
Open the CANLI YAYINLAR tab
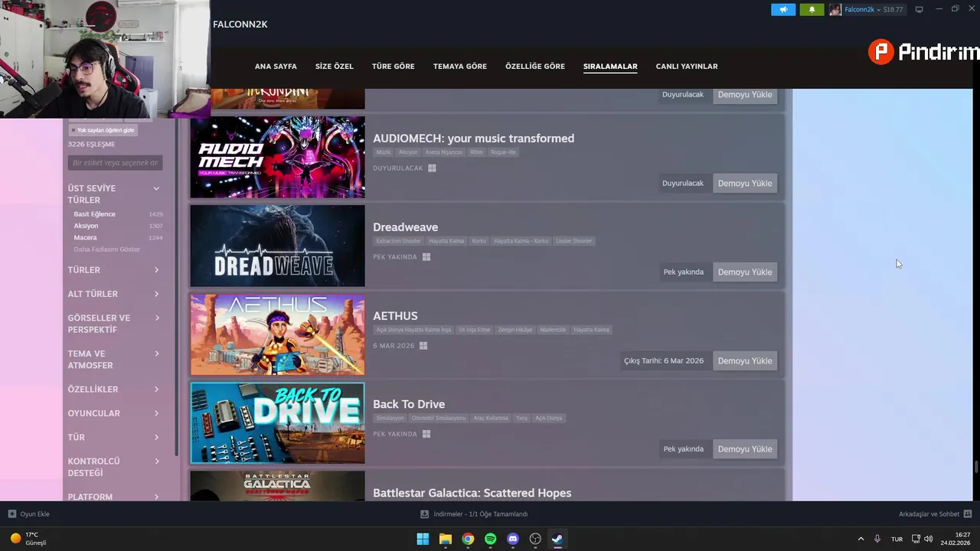click(687, 67)
